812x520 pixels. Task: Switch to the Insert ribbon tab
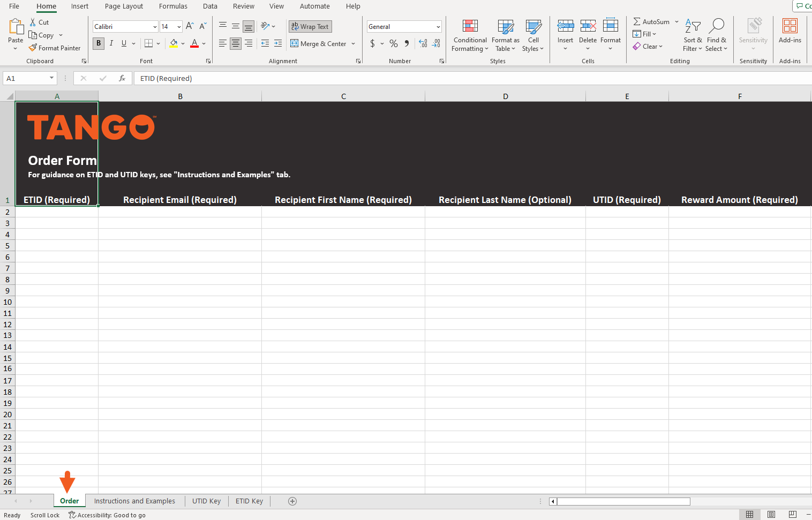80,6
